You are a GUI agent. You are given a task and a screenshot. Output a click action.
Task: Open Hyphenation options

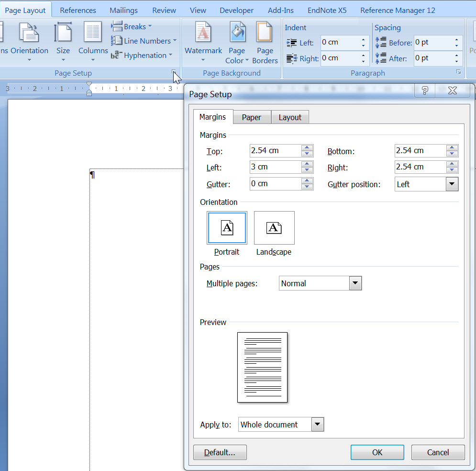142,55
